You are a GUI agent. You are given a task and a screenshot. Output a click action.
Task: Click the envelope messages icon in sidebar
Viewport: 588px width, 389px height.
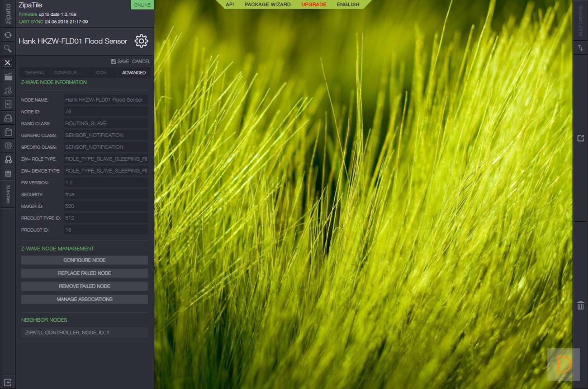(8, 118)
